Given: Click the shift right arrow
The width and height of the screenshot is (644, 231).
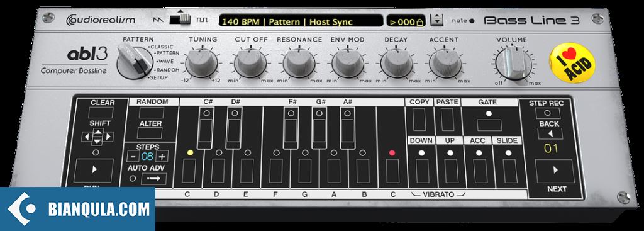Looking at the screenshot, I should (109, 137).
